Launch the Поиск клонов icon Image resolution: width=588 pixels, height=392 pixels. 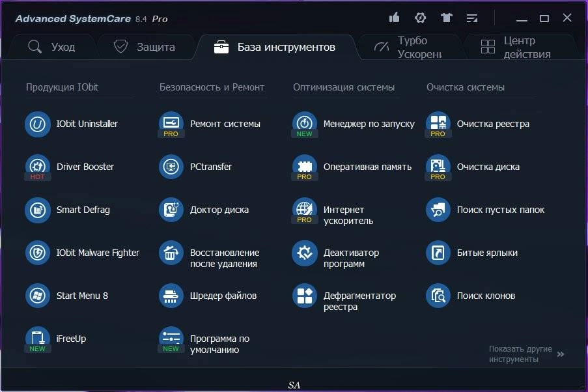click(438, 296)
